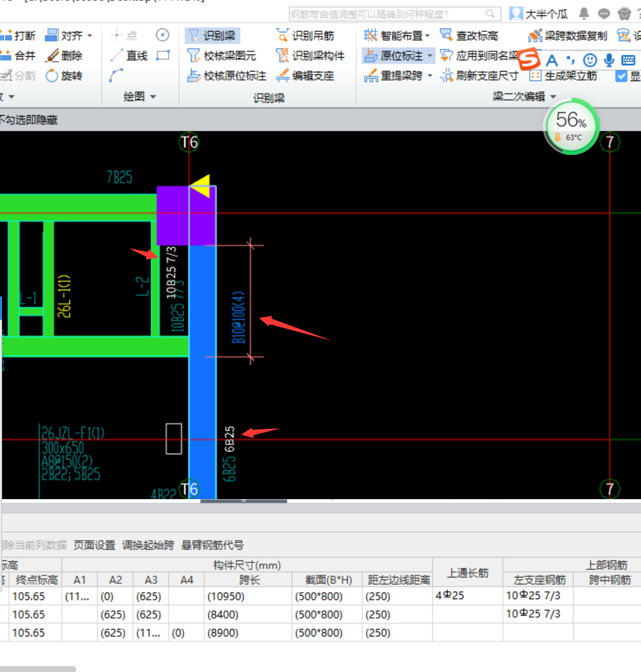
Task: Click 校核梁图元 tool
Action: pos(222,56)
